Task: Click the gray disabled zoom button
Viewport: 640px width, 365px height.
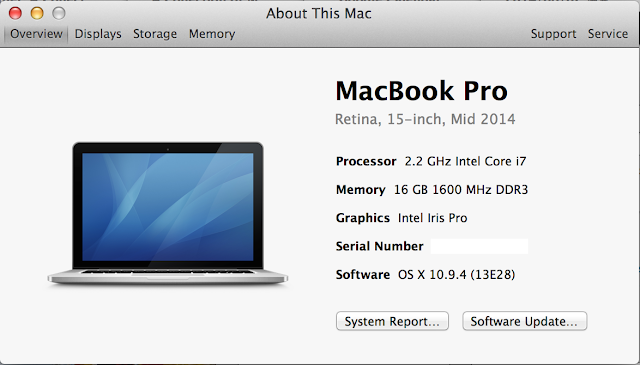Action: (x=59, y=13)
